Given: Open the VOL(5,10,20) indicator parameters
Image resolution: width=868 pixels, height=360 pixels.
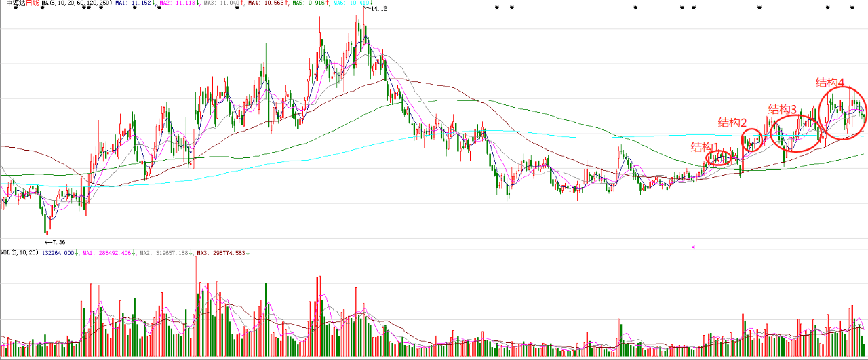Looking at the screenshot, I should click(x=20, y=253).
